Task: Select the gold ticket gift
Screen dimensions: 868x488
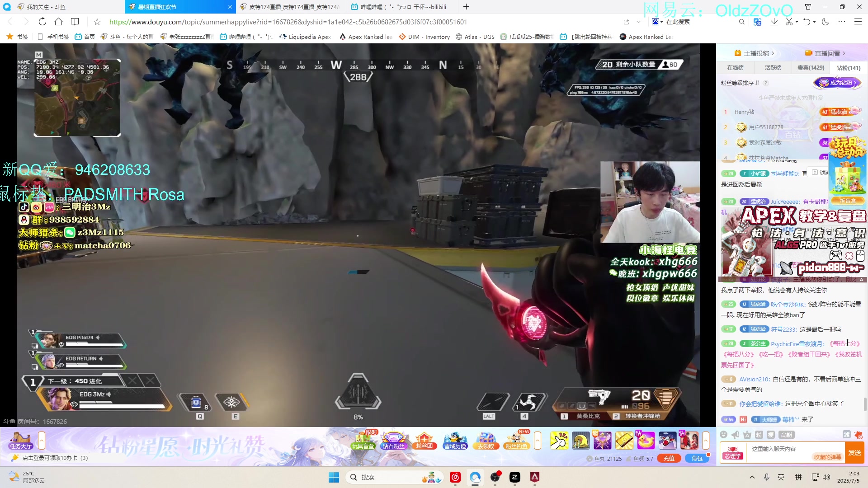Action: 624,441
